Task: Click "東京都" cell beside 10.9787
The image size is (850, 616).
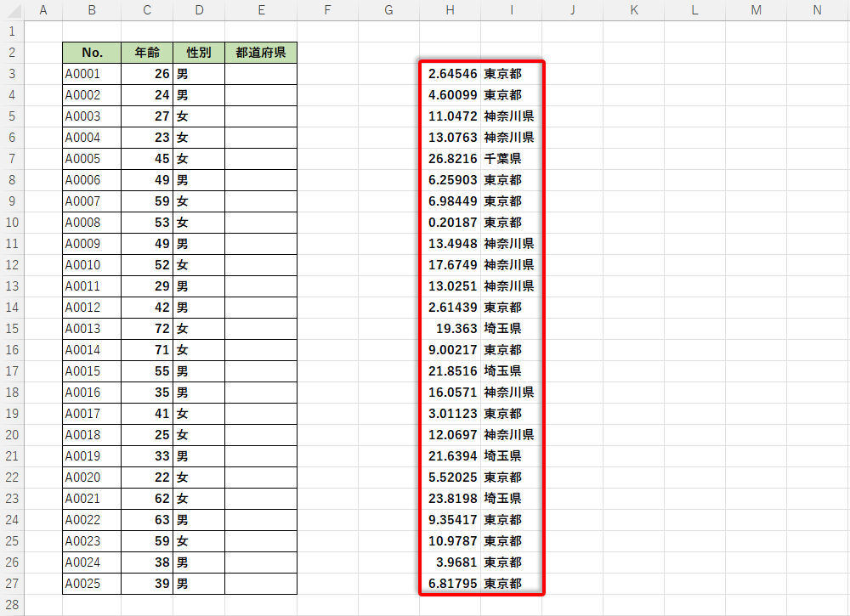Action: coord(511,540)
